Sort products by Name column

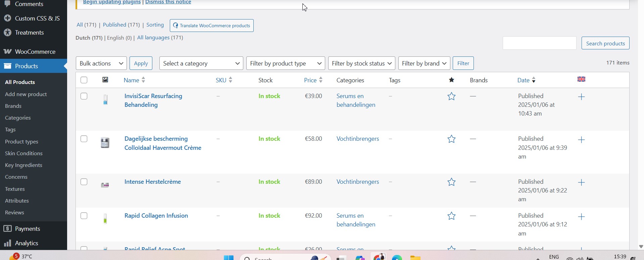point(134,80)
